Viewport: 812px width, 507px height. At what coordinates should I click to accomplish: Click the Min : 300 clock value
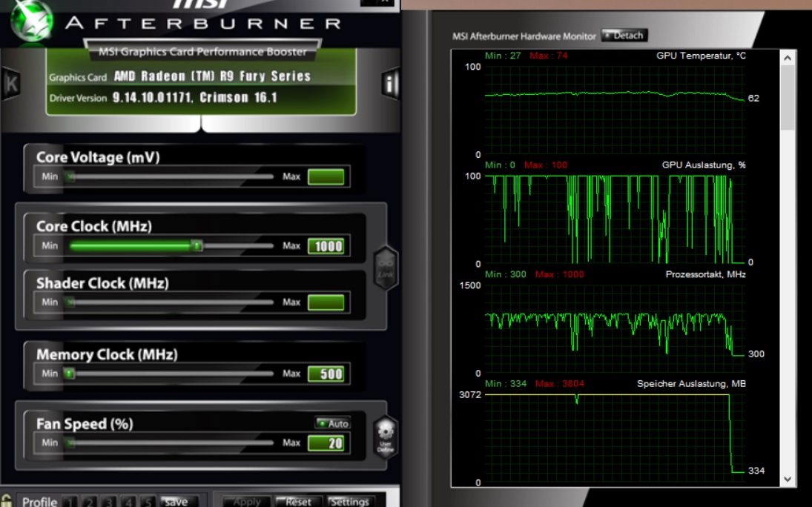click(506, 274)
